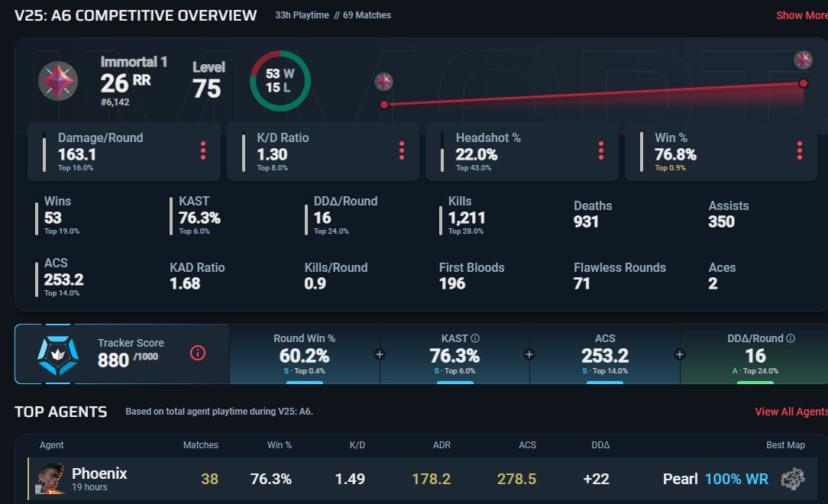Screen dimensions: 828x504
Task: Click the rank icon at graph end point
Action: click(804, 60)
